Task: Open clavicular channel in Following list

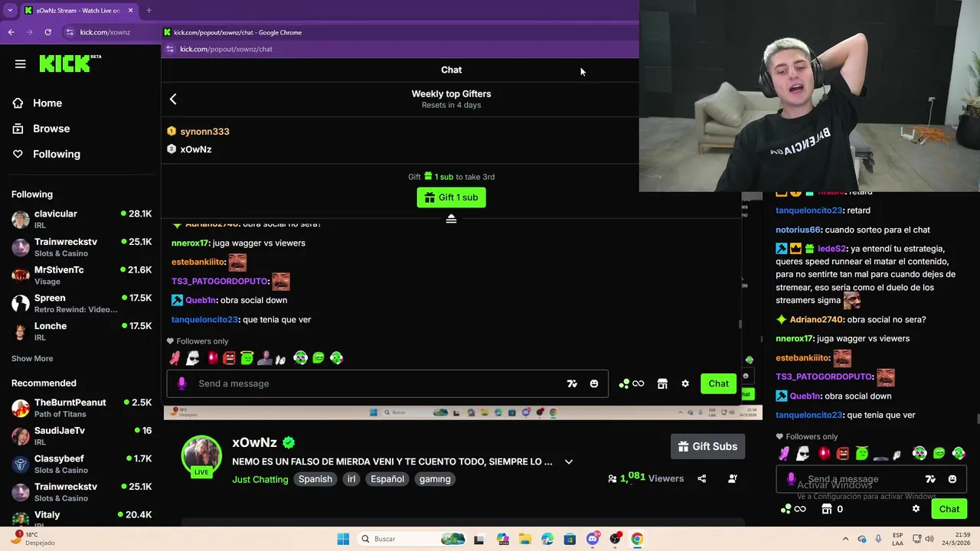Action: (x=81, y=219)
